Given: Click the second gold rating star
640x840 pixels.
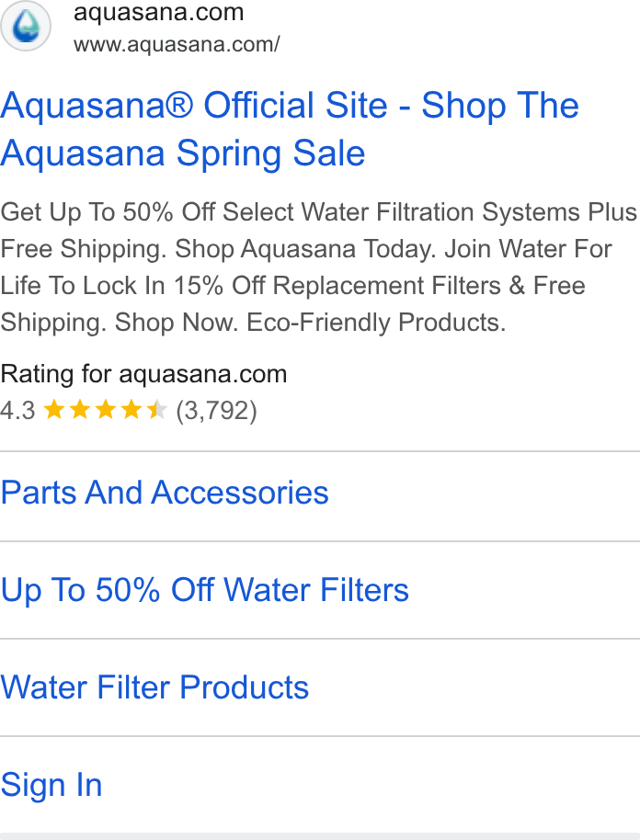Looking at the screenshot, I should coord(80,411).
